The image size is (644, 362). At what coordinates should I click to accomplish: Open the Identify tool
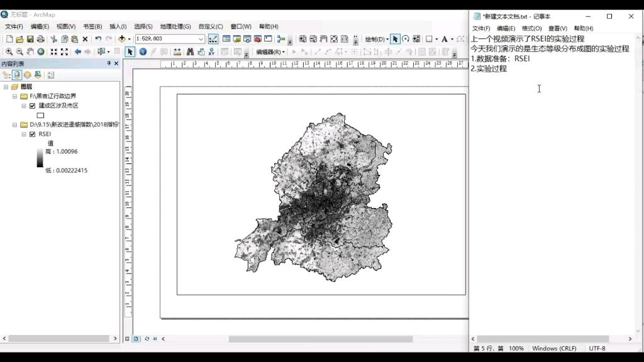coord(143,52)
